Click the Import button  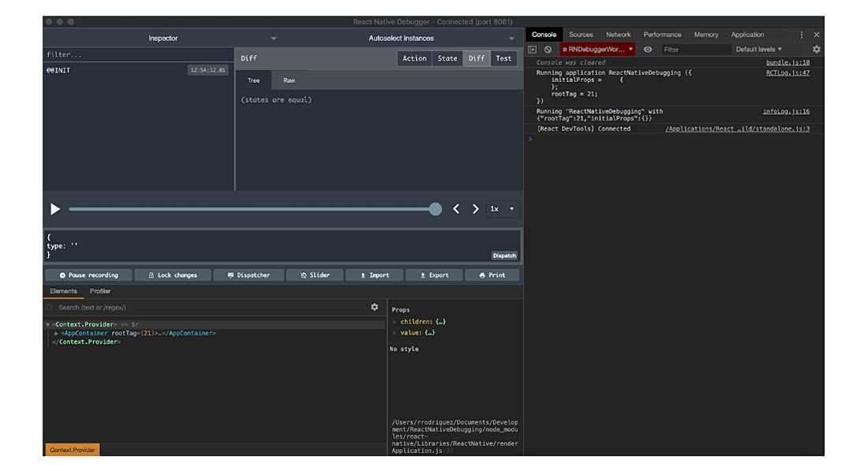point(375,275)
